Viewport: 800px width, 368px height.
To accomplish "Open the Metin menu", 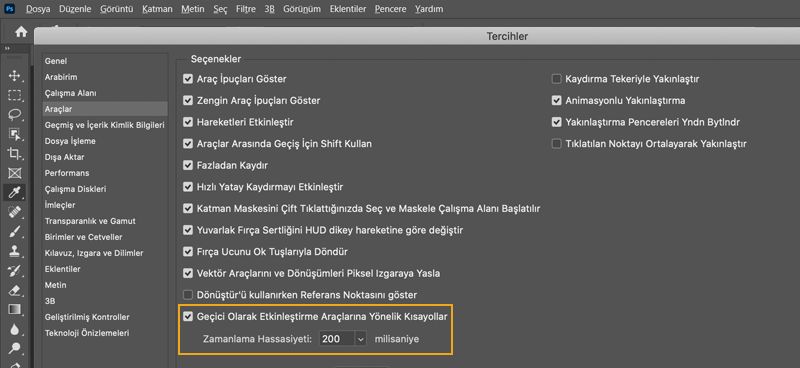I will pyautogui.click(x=193, y=9).
